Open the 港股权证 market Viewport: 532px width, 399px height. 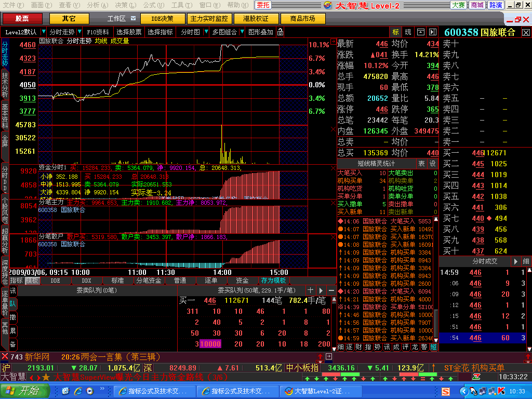pos(256,19)
